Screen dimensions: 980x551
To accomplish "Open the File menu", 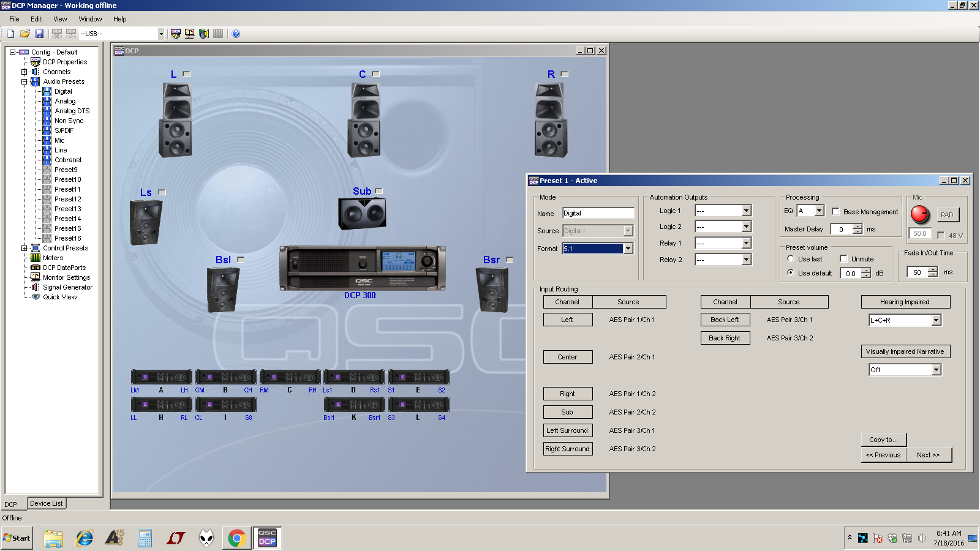I will pos(14,19).
